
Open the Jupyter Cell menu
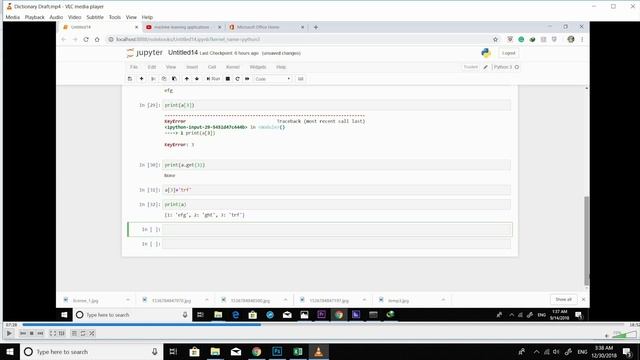212,67
